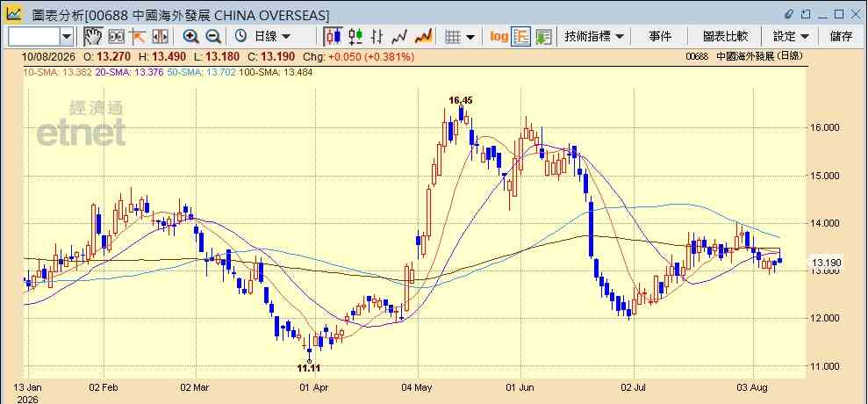Click the 02 Jul date label
The width and height of the screenshot is (868, 404).
pyautogui.click(x=635, y=388)
